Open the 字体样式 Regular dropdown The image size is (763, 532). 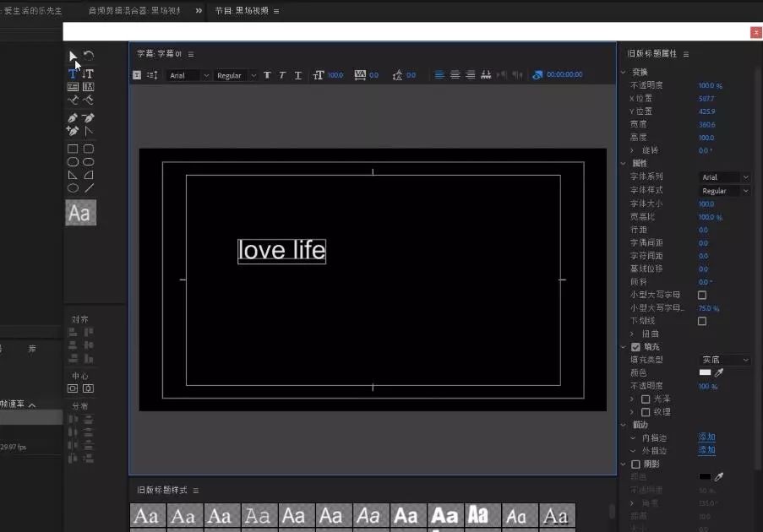(x=725, y=191)
